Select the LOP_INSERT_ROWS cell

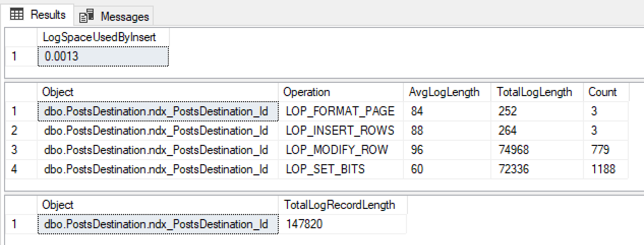coord(340,131)
